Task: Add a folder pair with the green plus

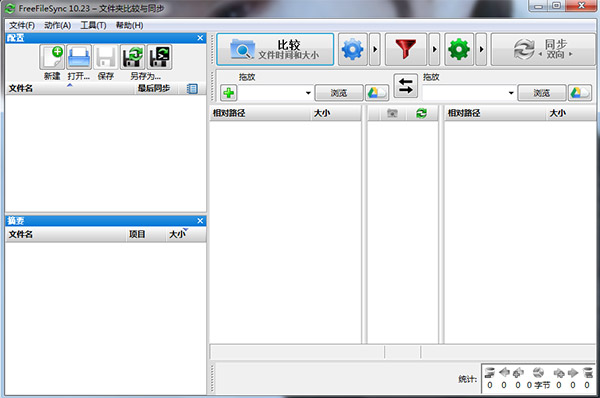Action: click(229, 93)
